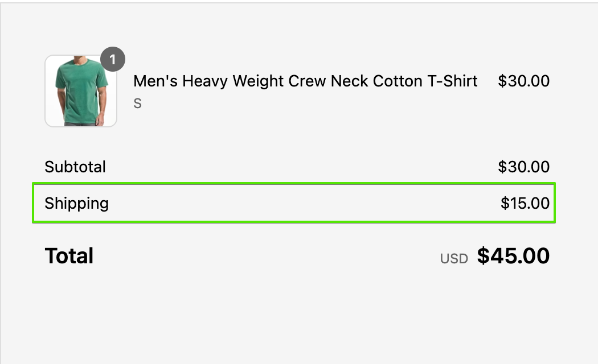Click the size S variant label
The width and height of the screenshot is (598, 364).
(x=138, y=103)
